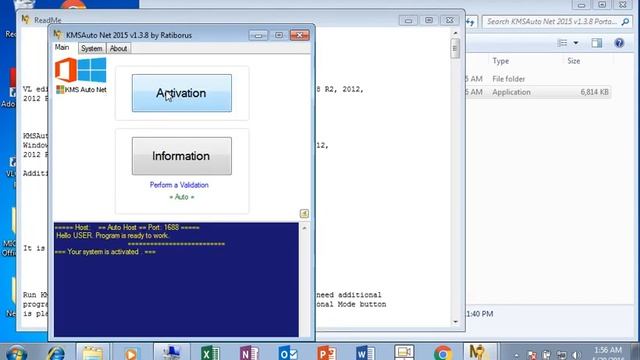Open Word from the taskbar
This screenshot has width=640, height=360.
365,353
